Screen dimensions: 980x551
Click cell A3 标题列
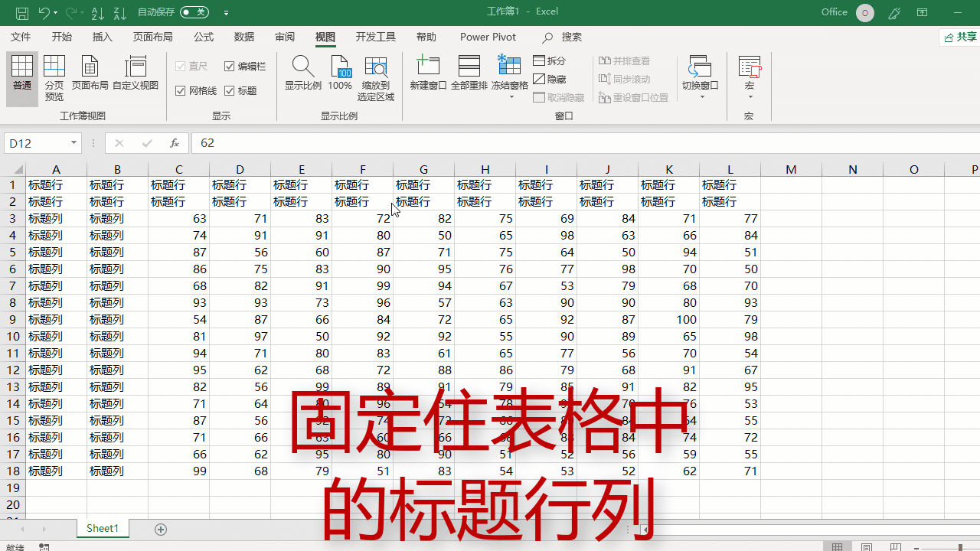tap(56, 218)
